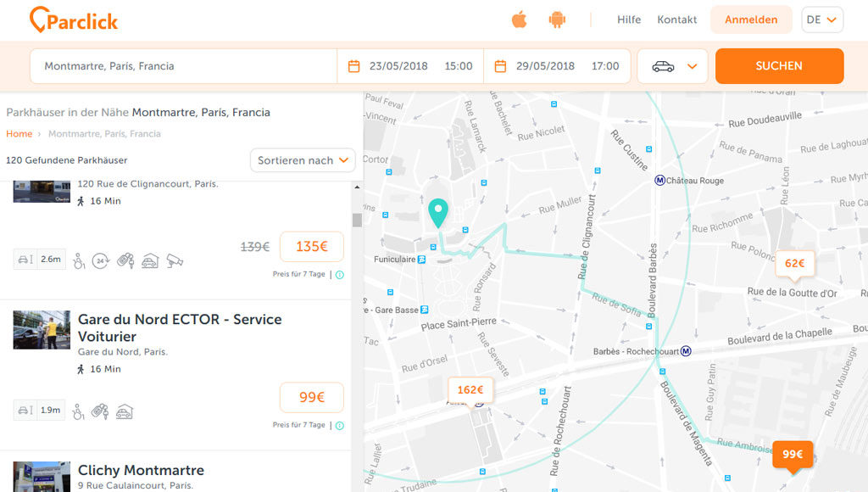Click the results list scrollbar thumb
Viewport: 868px width, 492px height.
(x=357, y=220)
